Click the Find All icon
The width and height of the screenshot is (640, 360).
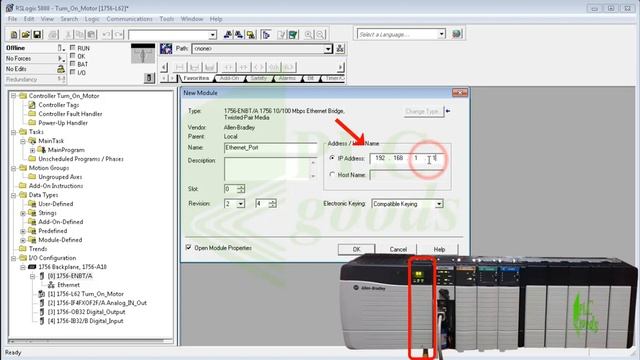[x=251, y=35]
